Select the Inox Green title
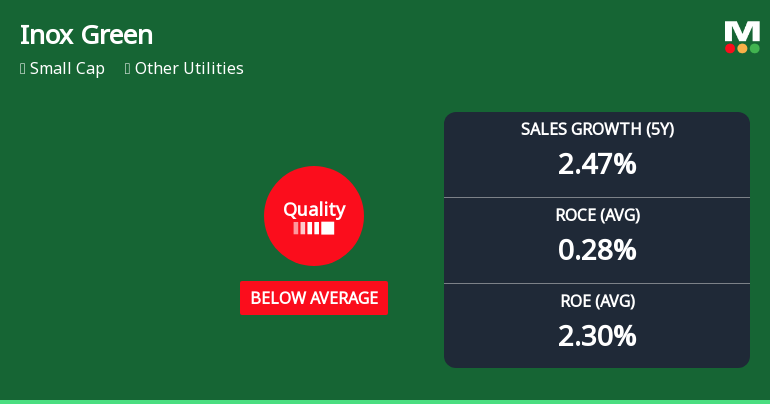The width and height of the screenshot is (770, 404). 86,35
